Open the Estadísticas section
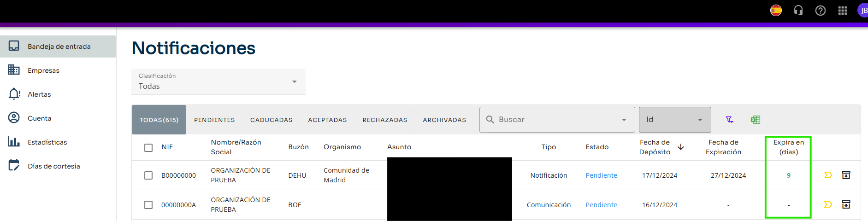Viewport: 868px width, 221px height. [58, 142]
